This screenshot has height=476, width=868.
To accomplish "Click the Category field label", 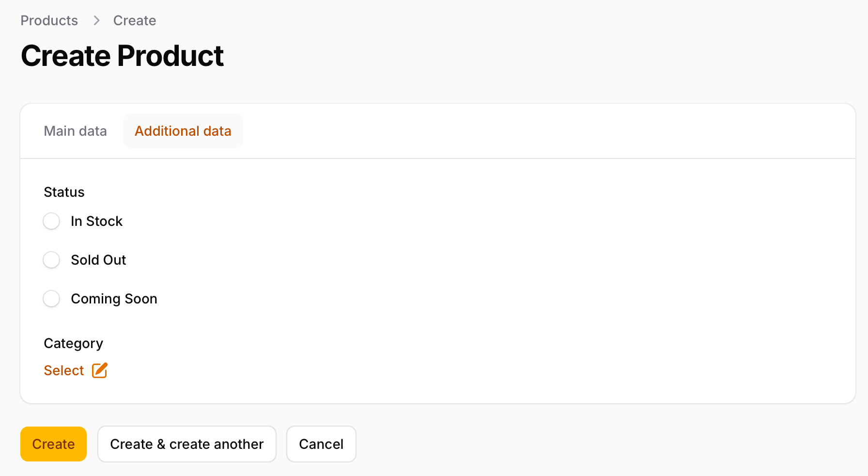I will tap(73, 343).
